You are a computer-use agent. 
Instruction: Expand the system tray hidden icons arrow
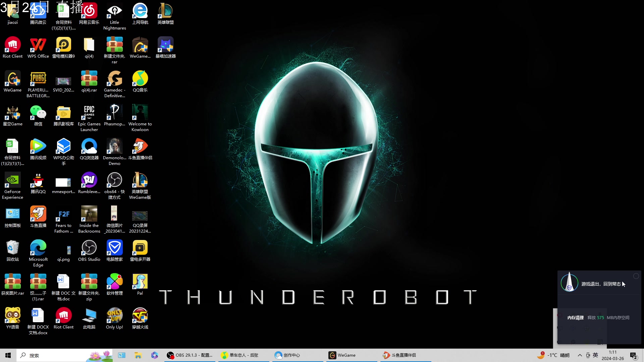pos(580,355)
